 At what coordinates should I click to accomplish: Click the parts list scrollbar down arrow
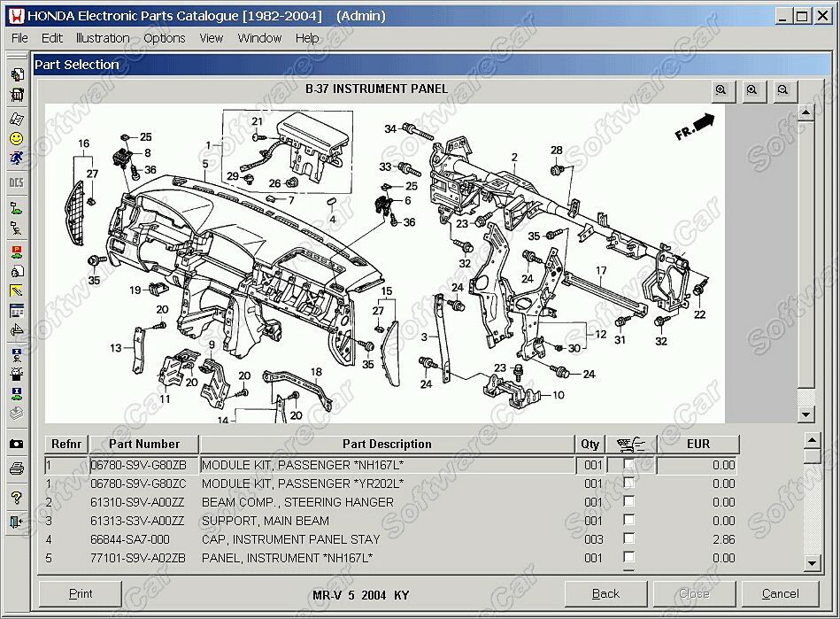[813, 562]
